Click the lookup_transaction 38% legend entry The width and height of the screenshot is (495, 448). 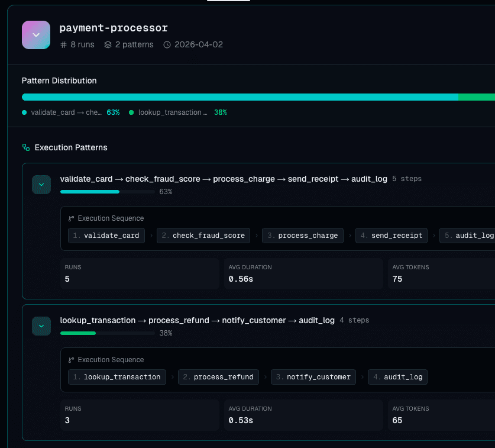pyautogui.click(x=178, y=112)
